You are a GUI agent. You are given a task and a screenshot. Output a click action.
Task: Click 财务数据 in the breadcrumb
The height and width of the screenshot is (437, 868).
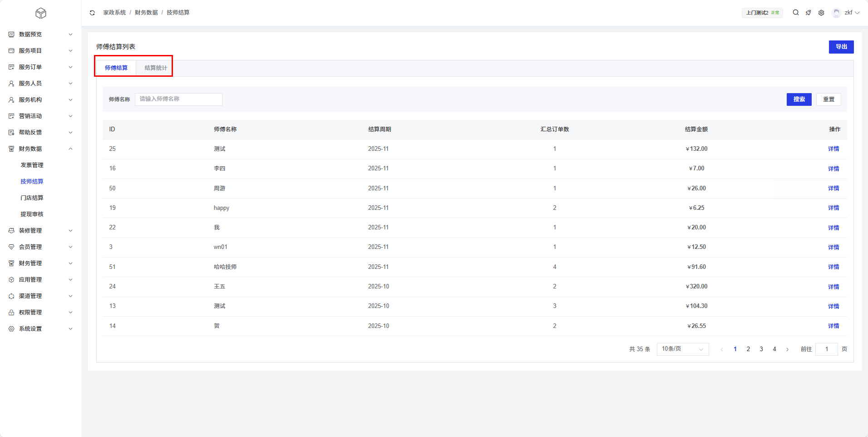(x=146, y=13)
